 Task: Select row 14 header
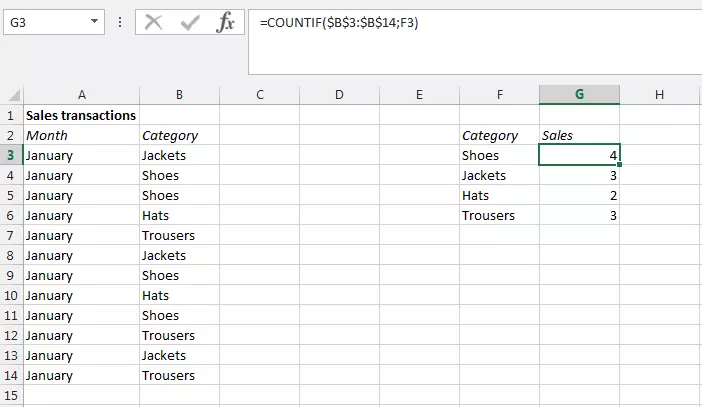(x=11, y=375)
